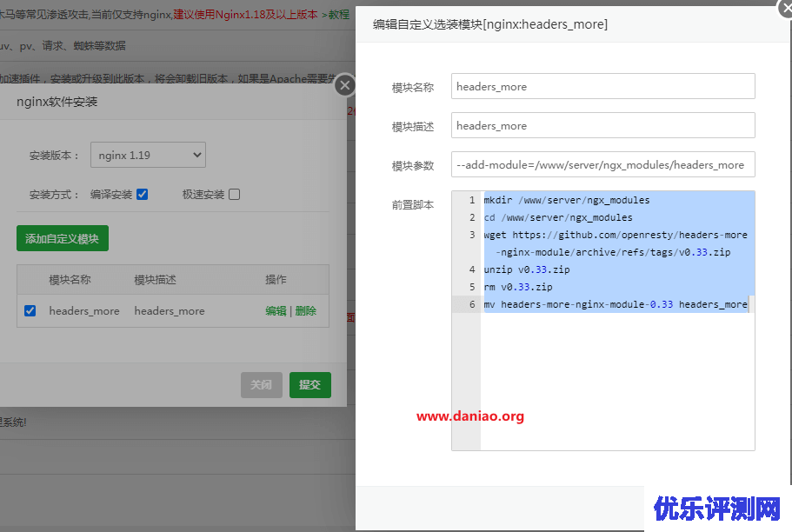The width and height of the screenshot is (792, 532).
Task: Click the 添加自定义模块 button
Action: (x=63, y=238)
